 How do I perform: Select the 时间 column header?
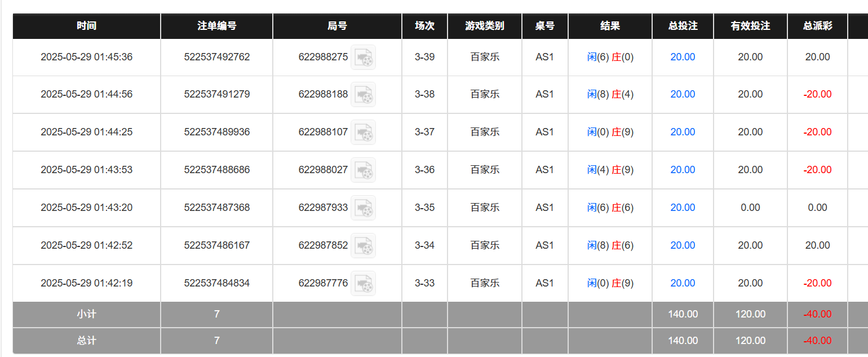point(86,25)
